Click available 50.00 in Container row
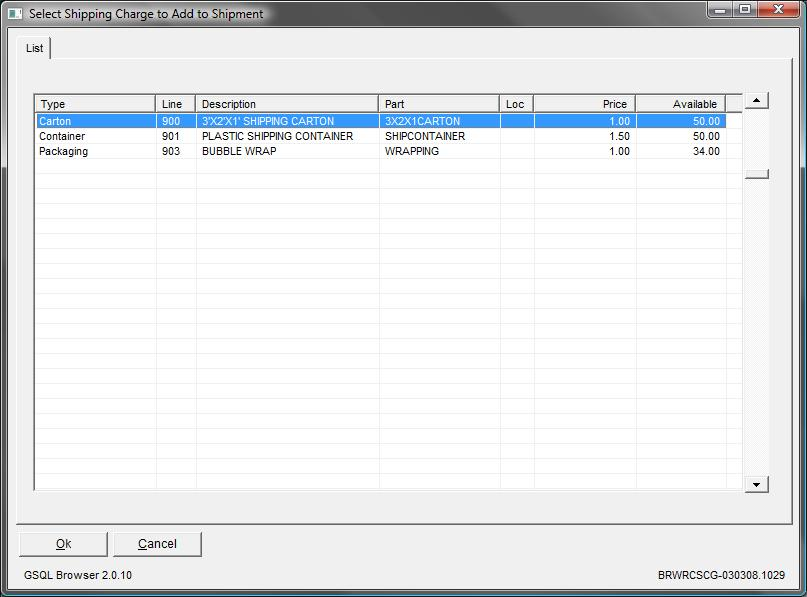Screen dimensions: 807x597 (x=706, y=136)
